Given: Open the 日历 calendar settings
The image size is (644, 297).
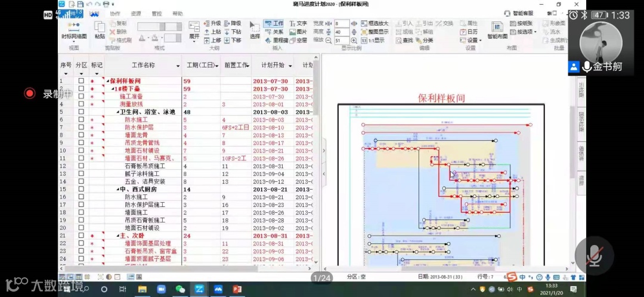Looking at the screenshot, I should (x=469, y=32).
